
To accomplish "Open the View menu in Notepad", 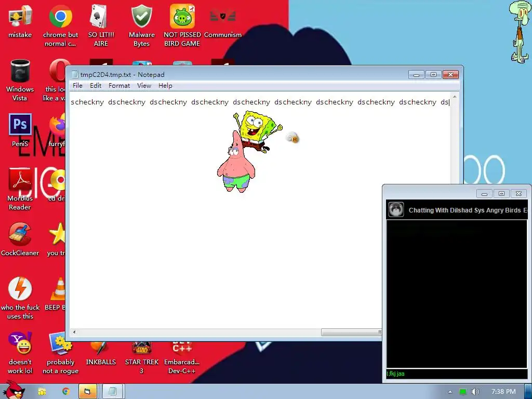I will click(x=144, y=86).
